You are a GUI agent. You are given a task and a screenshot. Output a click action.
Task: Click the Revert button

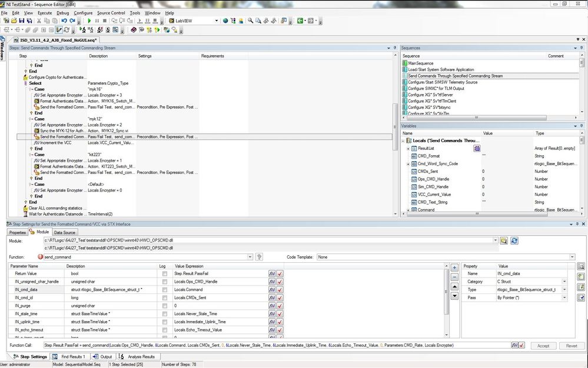click(x=572, y=346)
